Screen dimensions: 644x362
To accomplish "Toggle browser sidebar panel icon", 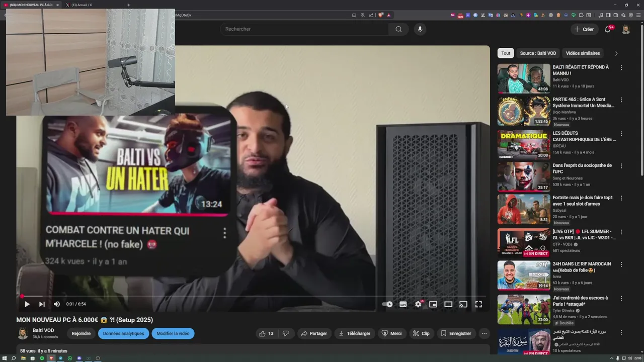I will pyautogui.click(x=608, y=15).
